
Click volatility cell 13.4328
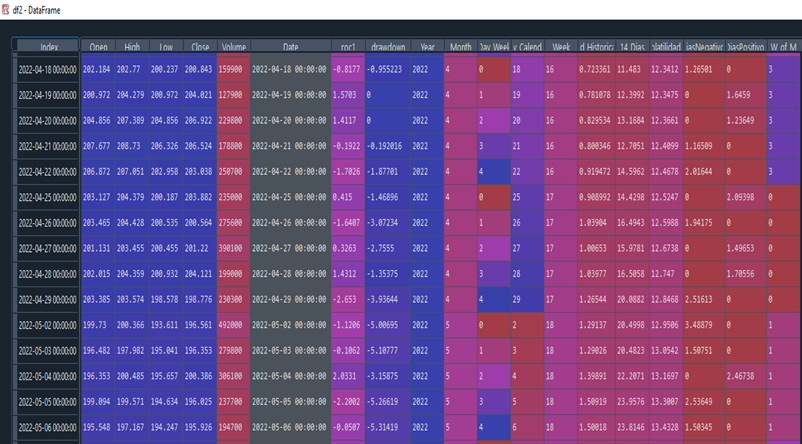coord(666,428)
